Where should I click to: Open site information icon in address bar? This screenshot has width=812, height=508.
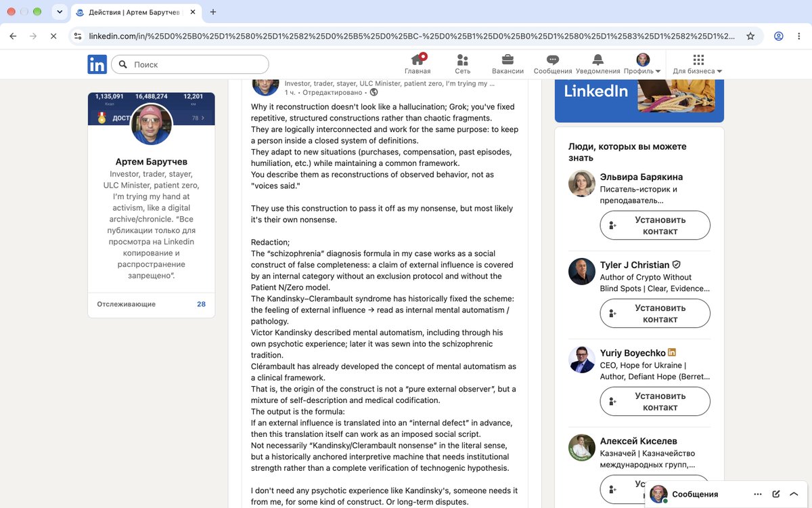[78, 36]
